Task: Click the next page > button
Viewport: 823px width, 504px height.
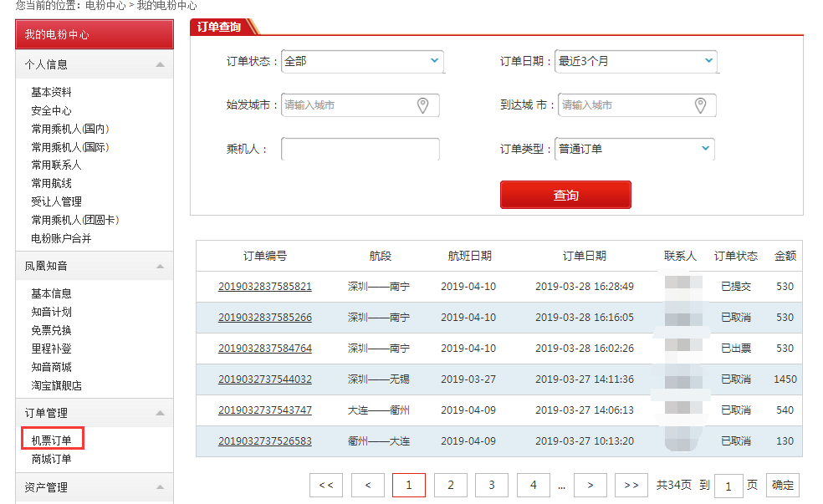Action: (590, 485)
